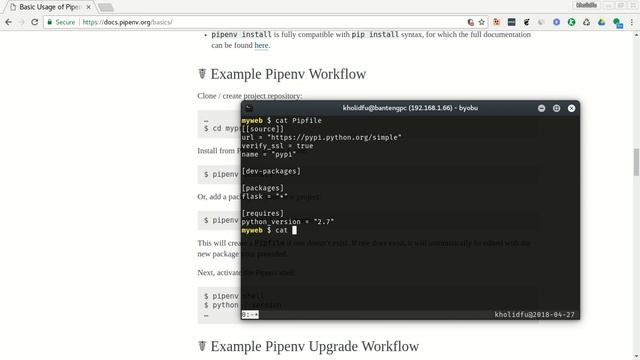Open the blue hexagon extension
The height and width of the screenshot is (360, 640).
tap(556, 22)
